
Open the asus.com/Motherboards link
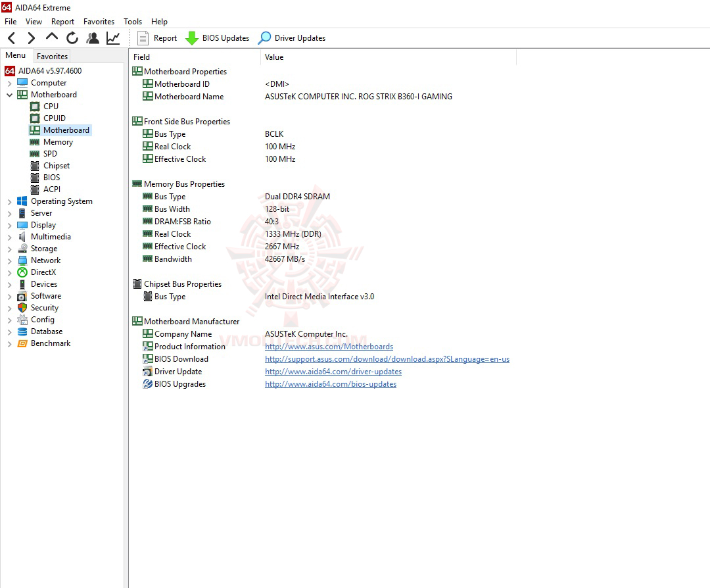[x=329, y=347]
